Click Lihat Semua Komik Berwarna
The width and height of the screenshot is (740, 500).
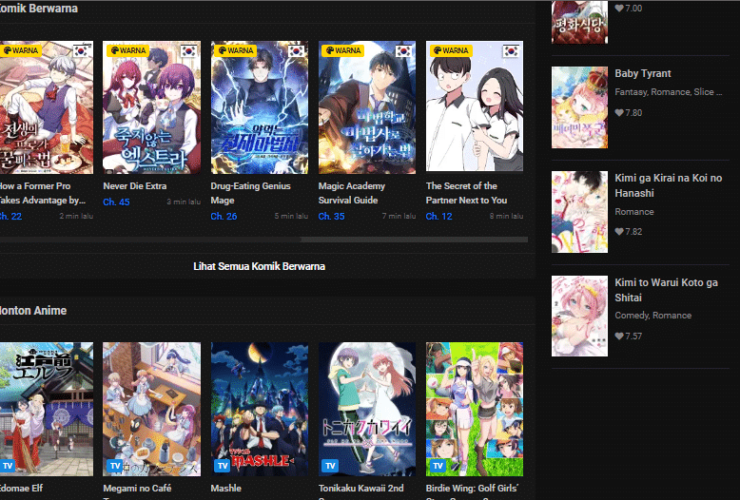pos(259,266)
